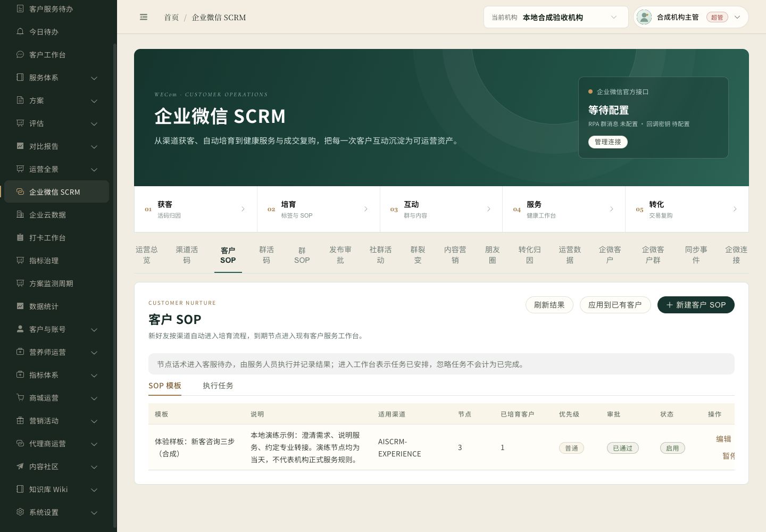766x532 pixels.
Task: Click the 数据统计 chart icon
Action: pyautogui.click(x=20, y=306)
